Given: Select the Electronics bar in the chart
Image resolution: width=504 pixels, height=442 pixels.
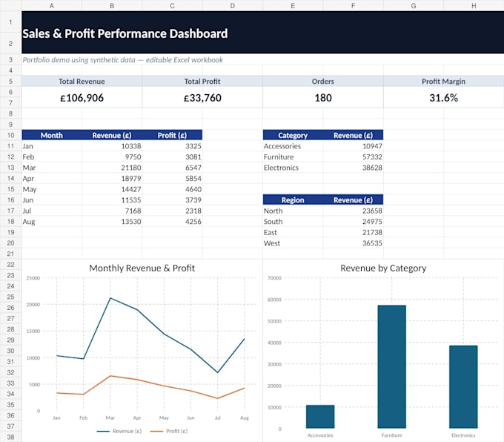Looking at the screenshot, I should point(463,387).
